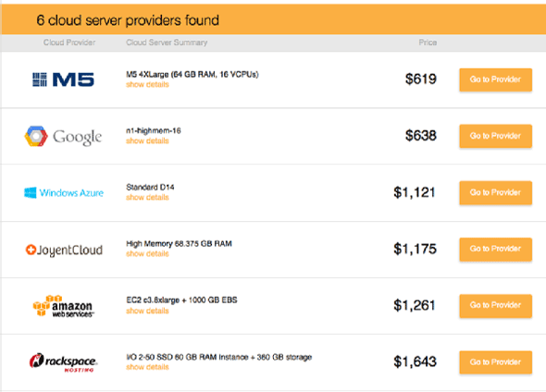Click the n1-highmem-16 summary text
The width and height of the screenshot is (546, 392).
point(154,130)
